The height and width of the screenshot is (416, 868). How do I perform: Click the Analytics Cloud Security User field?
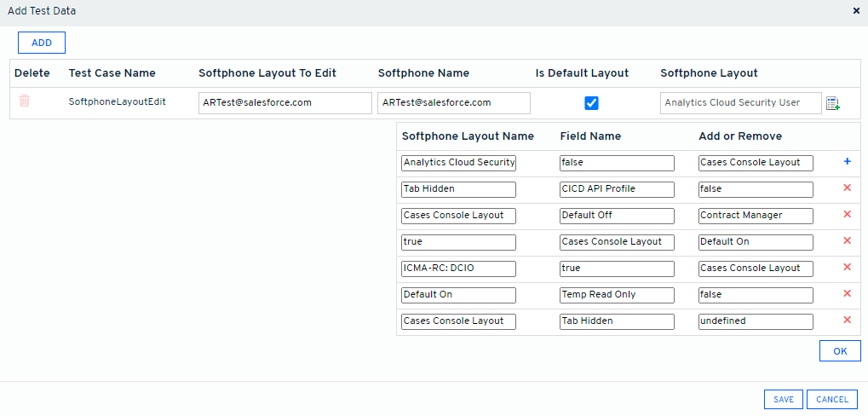coord(740,102)
